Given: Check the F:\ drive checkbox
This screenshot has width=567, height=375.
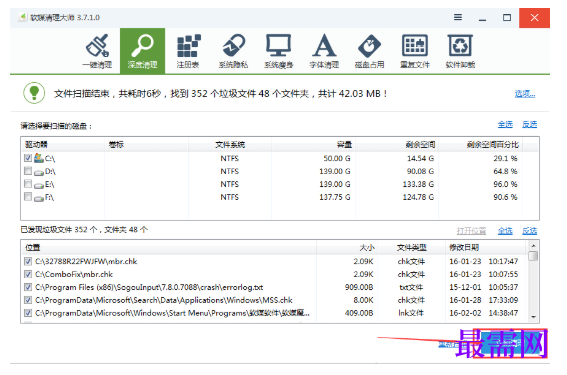Looking at the screenshot, I should click(x=28, y=196).
